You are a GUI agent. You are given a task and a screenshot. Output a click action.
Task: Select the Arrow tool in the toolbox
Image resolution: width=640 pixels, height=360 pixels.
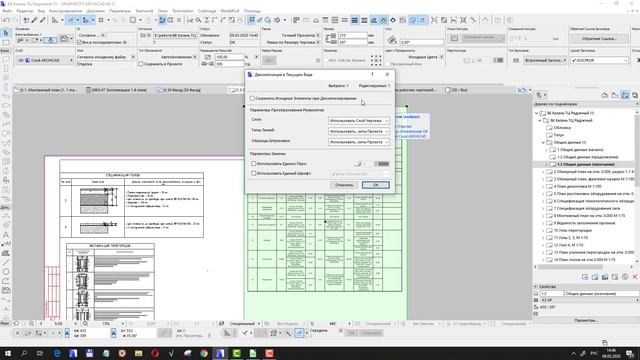(6, 33)
